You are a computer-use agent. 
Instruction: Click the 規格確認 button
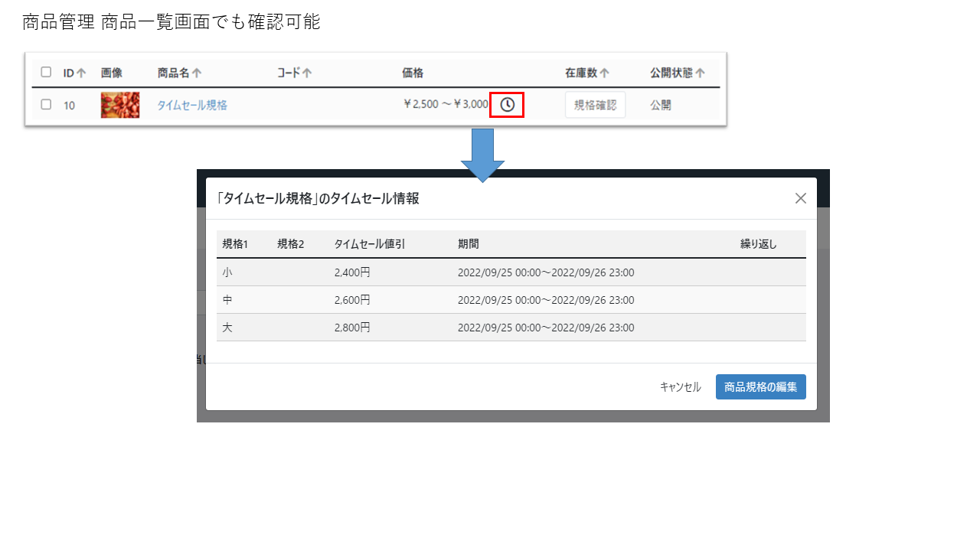[595, 106]
